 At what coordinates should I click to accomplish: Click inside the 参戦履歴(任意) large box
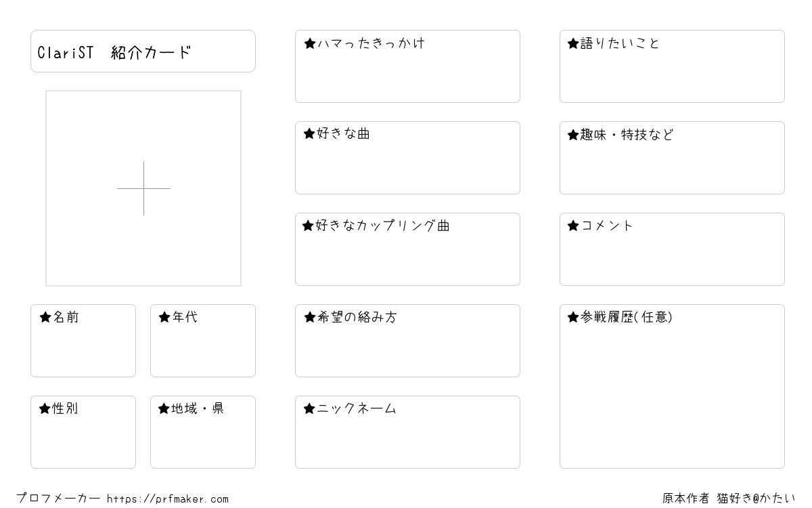point(672,386)
